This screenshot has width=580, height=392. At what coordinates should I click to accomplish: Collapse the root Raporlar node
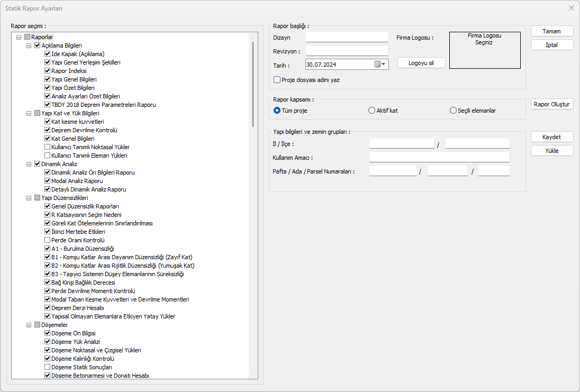(x=20, y=37)
